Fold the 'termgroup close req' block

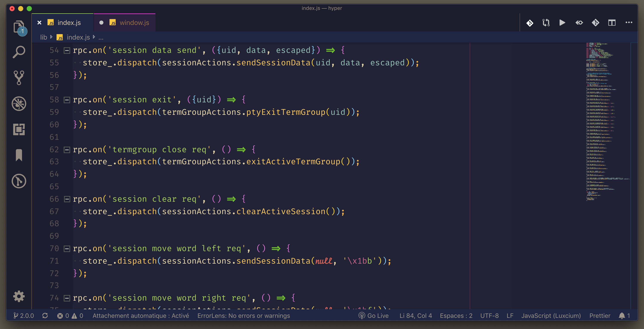67,150
